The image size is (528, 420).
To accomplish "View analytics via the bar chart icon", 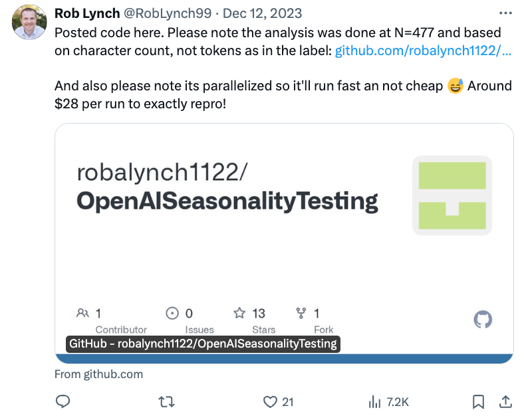I will tap(374, 401).
